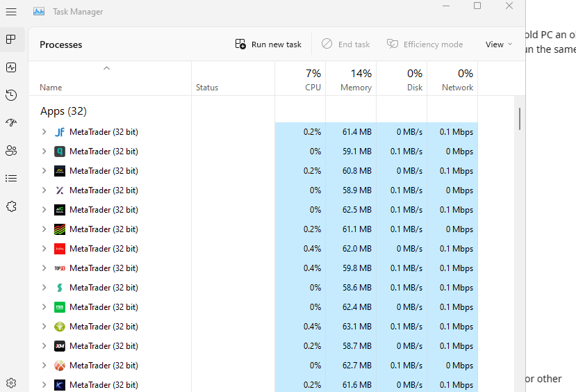Screen dimensions: 576x392
Task: Select the Processes sidebar icon
Action: point(11,40)
